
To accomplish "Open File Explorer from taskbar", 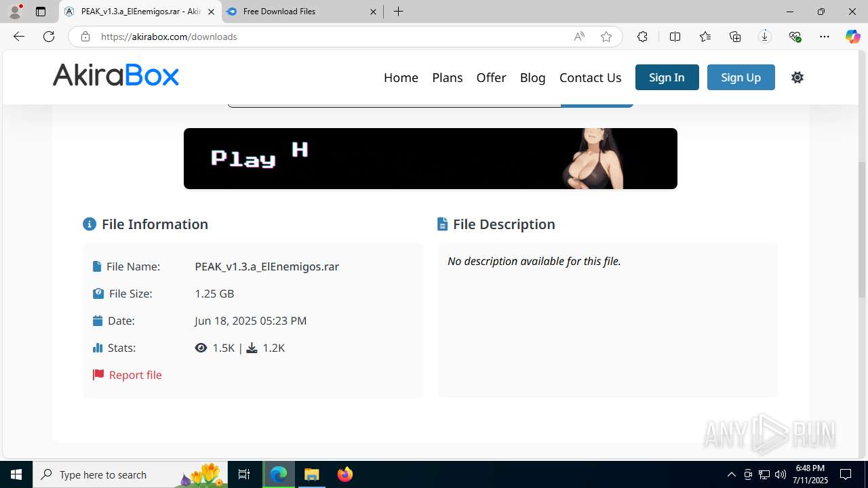I will click(312, 474).
